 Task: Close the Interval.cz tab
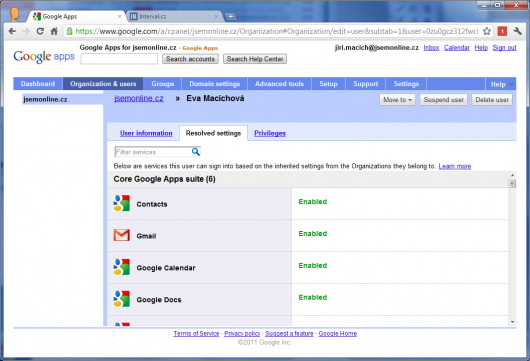[216, 16]
